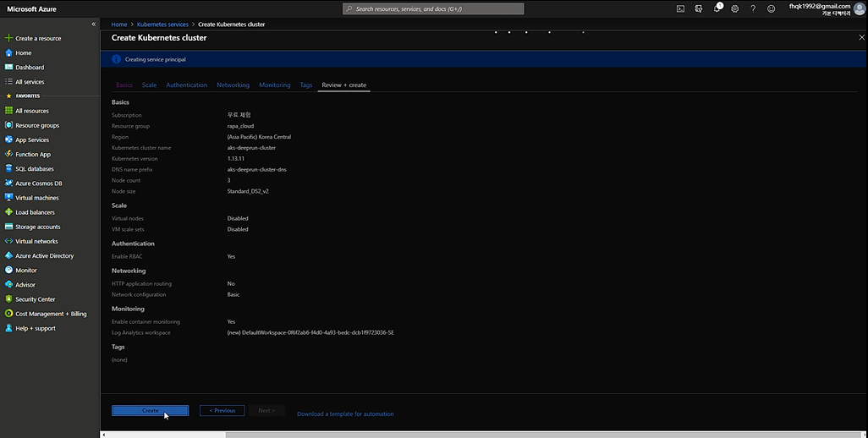
Task: Click the Create a resource plus icon
Action: point(8,38)
